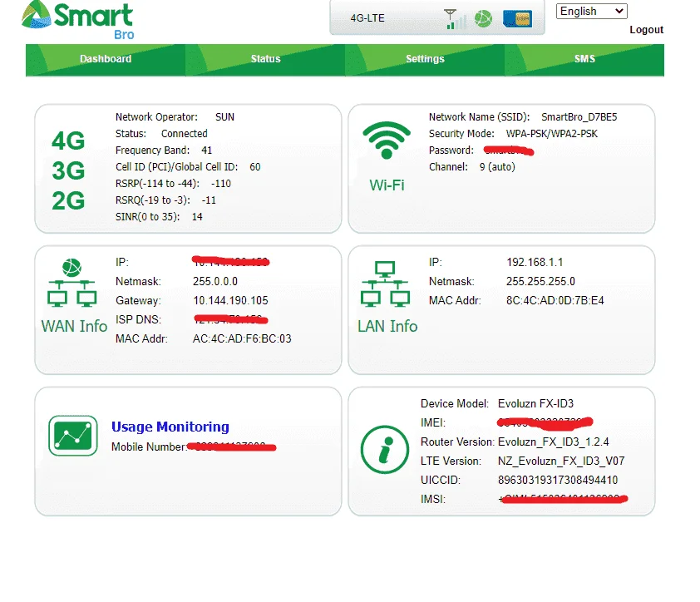
Task: Click the SINR value 14
Action: [x=197, y=216]
